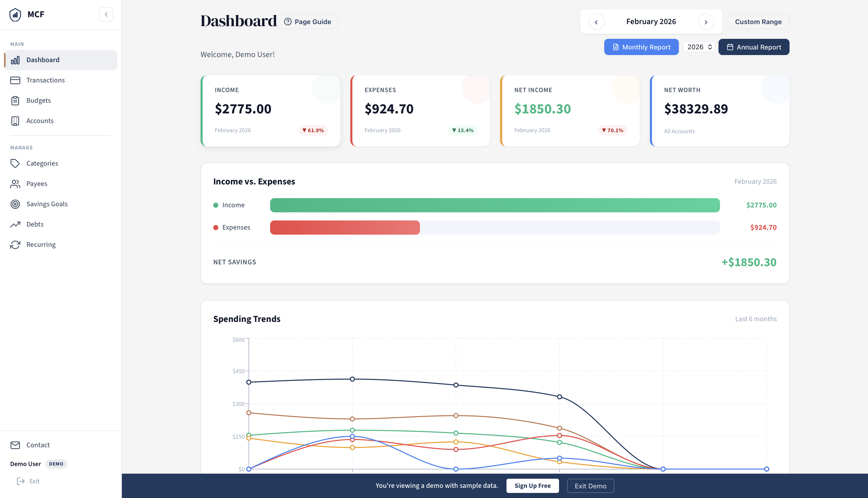Screen dimensions: 868x498
Task: Click the Recurring arrows icon
Action: 15,244
